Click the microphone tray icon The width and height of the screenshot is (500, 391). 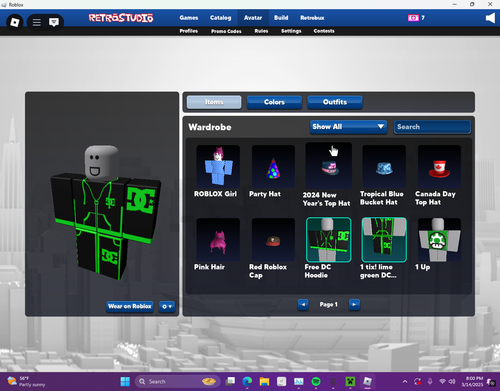tap(430, 381)
